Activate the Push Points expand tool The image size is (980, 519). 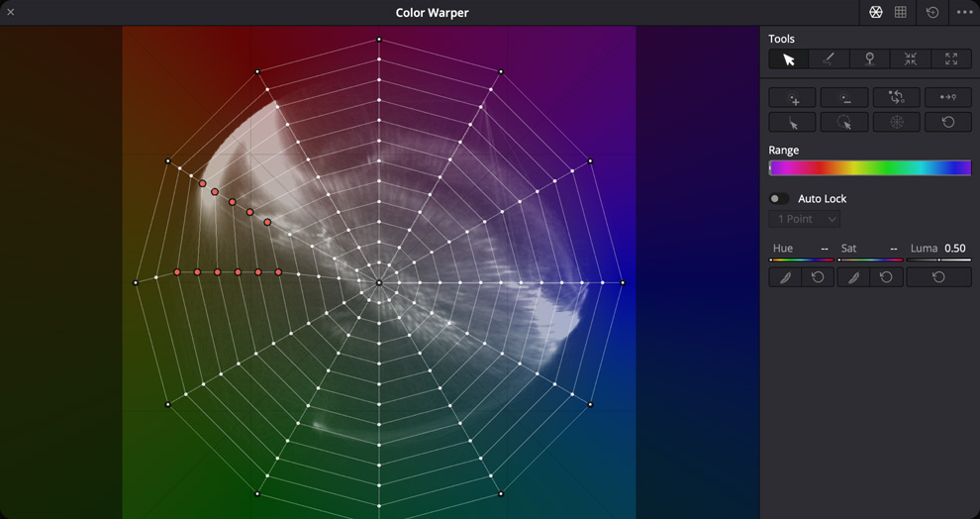point(951,59)
